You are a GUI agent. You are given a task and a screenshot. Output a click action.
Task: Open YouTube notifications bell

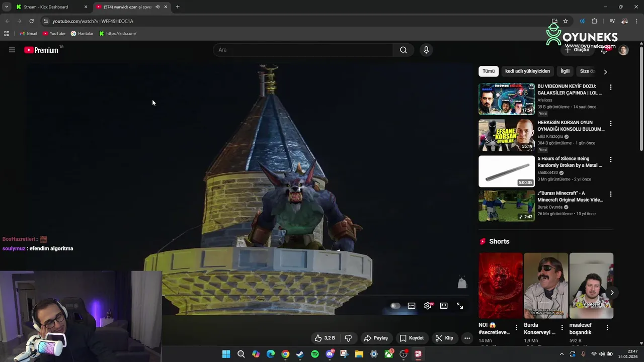tap(605, 50)
